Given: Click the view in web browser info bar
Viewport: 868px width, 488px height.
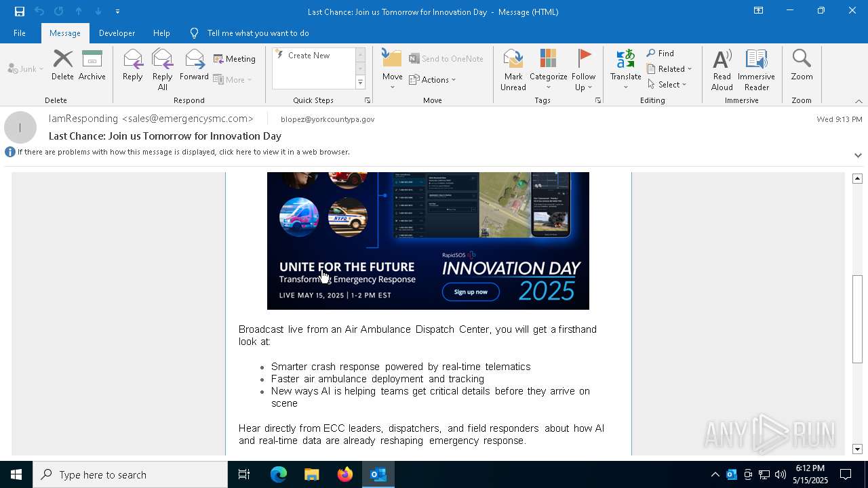Looking at the screenshot, I should (183, 152).
